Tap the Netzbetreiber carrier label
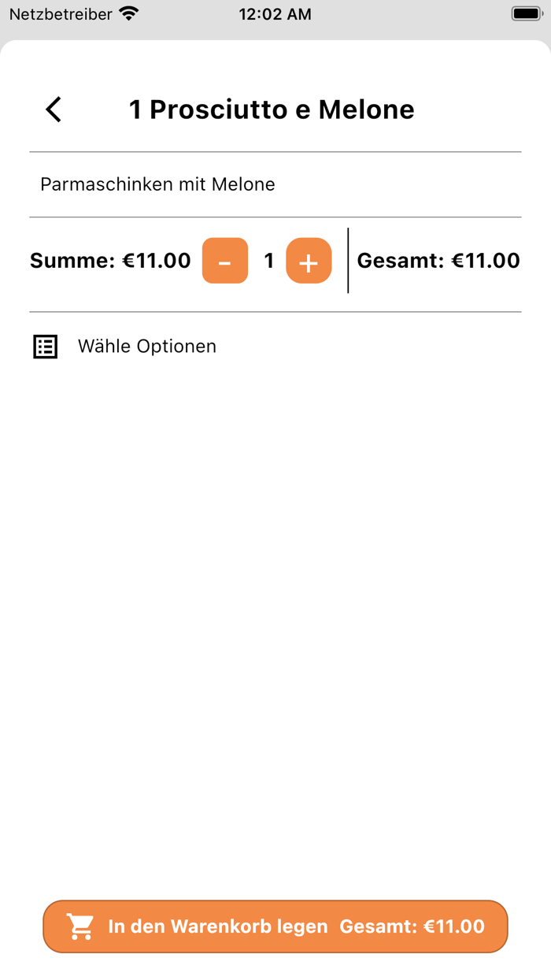Image resolution: width=551 pixels, height=980 pixels. pos(61,14)
